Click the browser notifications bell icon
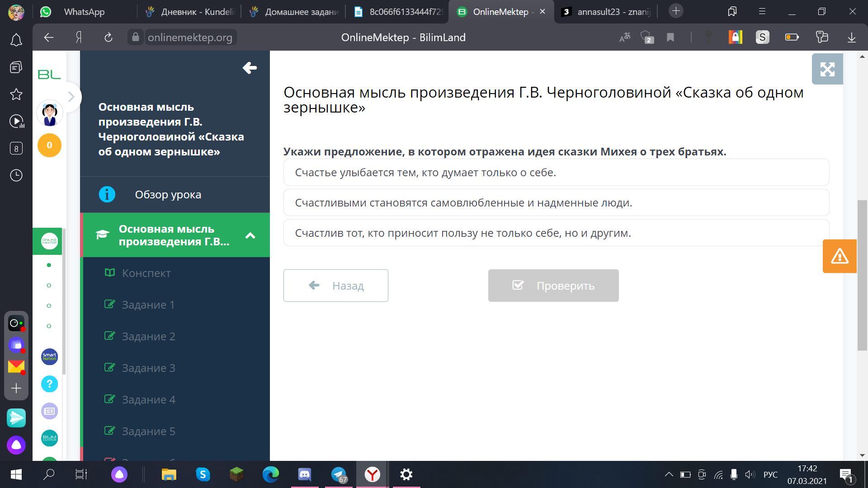Screen dimensions: 868x488 16,40
